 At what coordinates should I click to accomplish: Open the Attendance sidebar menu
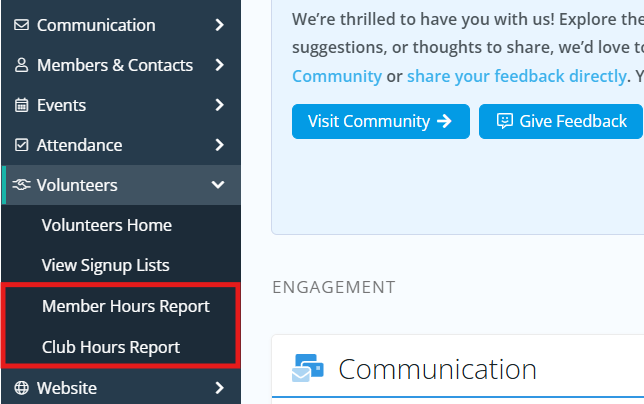[x=121, y=145]
